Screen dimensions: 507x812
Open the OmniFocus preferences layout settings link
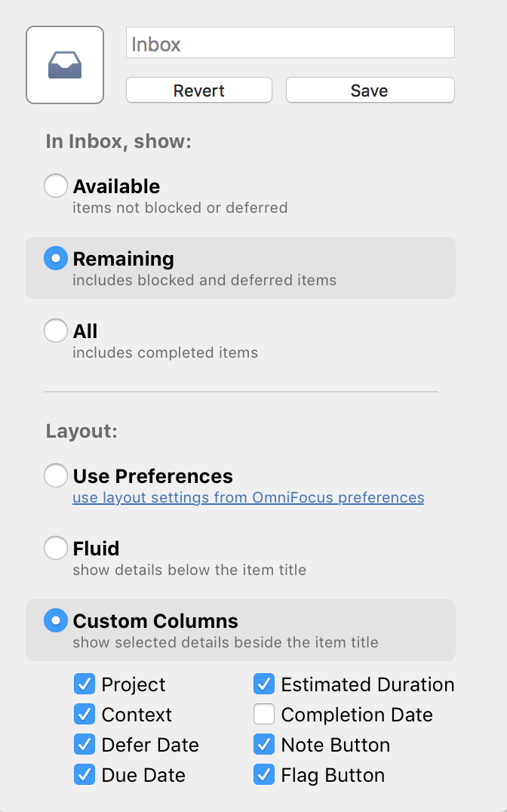tap(248, 497)
